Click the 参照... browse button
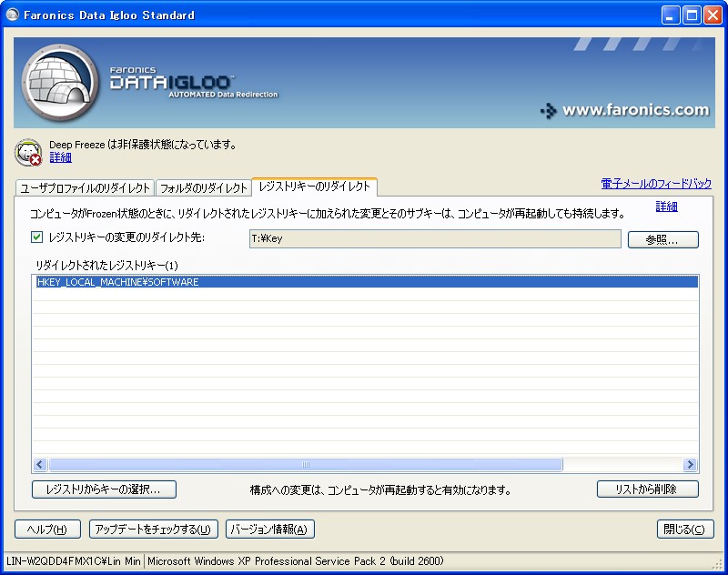Viewport: 728px width, 575px height. click(x=663, y=239)
